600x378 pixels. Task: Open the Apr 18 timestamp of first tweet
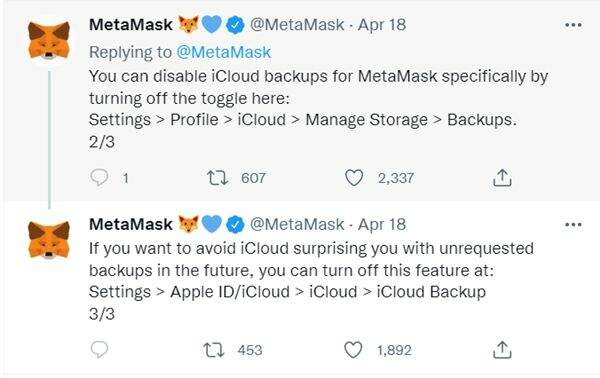(382, 25)
